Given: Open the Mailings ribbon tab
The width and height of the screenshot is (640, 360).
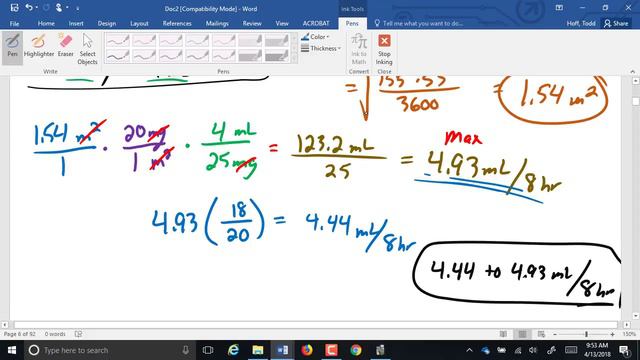Looking at the screenshot, I should click(x=217, y=24).
